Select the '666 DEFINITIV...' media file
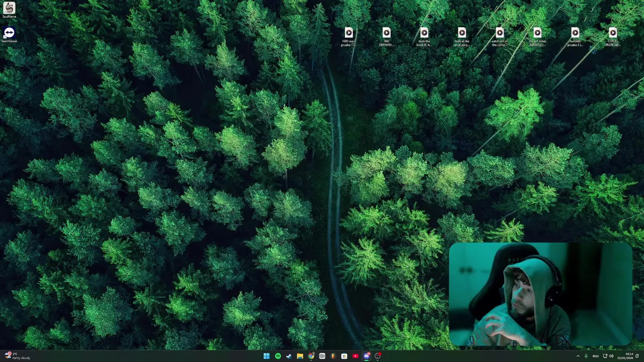644x362 pixels. click(x=386, y=37)
